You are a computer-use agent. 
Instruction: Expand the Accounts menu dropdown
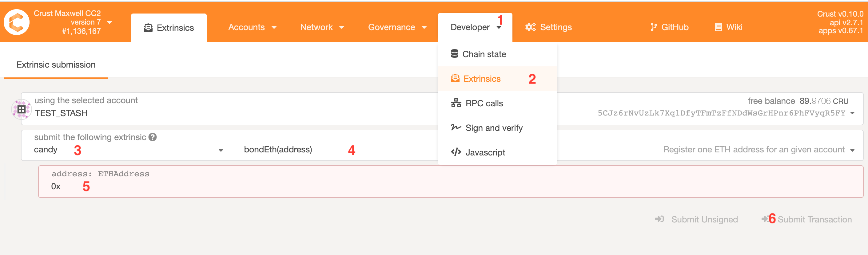pyautogui.click(x=252, y=27)
